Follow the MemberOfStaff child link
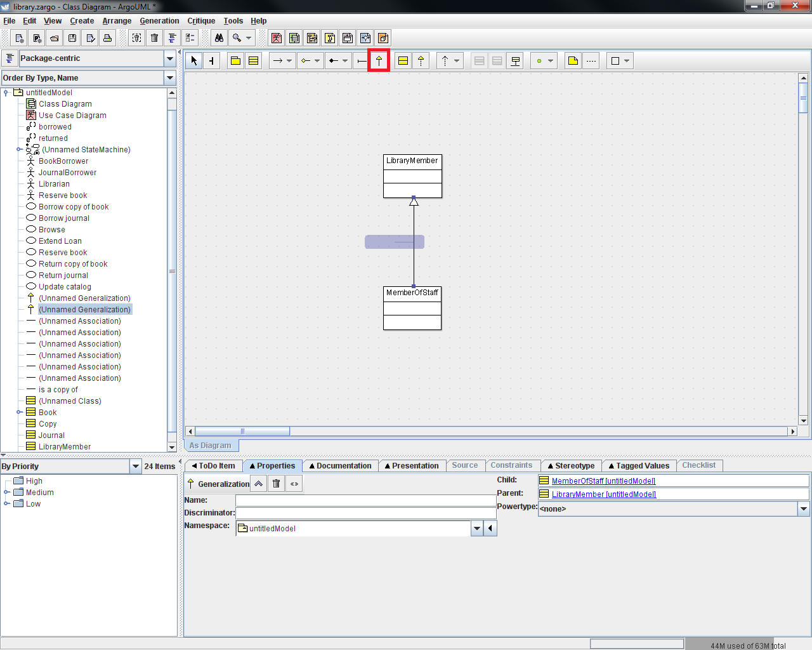This screenshot has width=812, height=650. coord(603,481)
